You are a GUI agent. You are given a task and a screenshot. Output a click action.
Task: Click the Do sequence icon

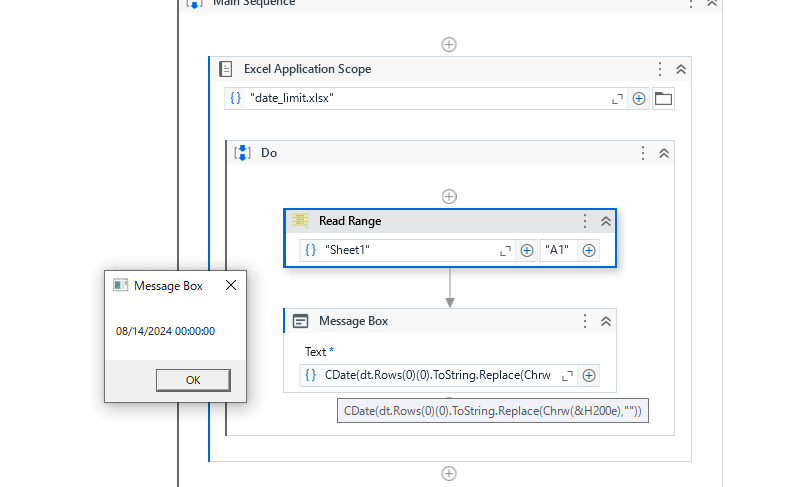(x=242, y=153)
